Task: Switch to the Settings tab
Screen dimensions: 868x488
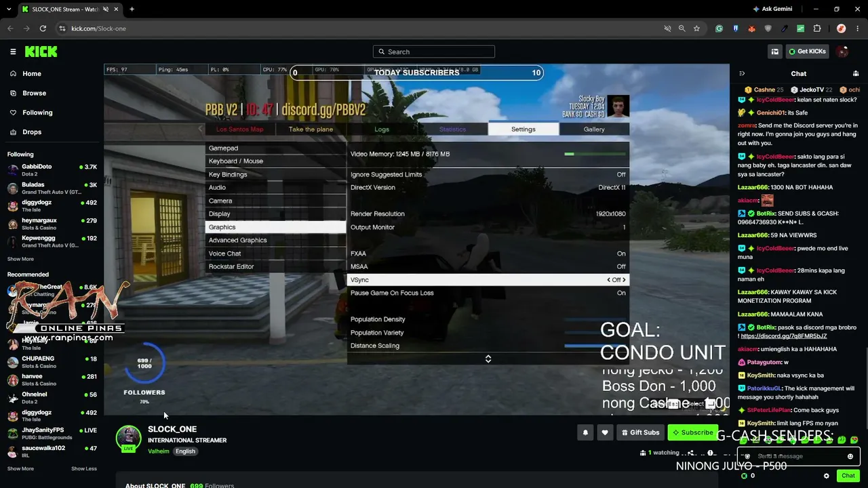Action: [524, 129]
